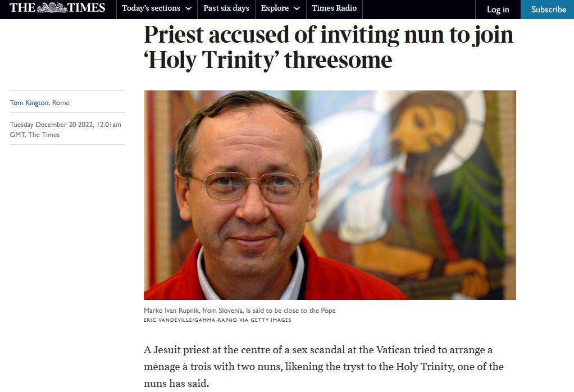Open Times Radio from the navigation

point(334,8)
